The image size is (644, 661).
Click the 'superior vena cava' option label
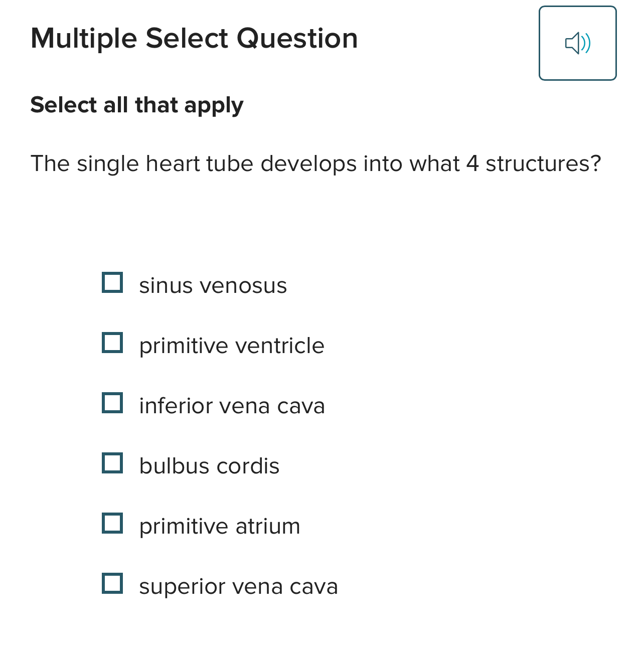tap(238, 587)
